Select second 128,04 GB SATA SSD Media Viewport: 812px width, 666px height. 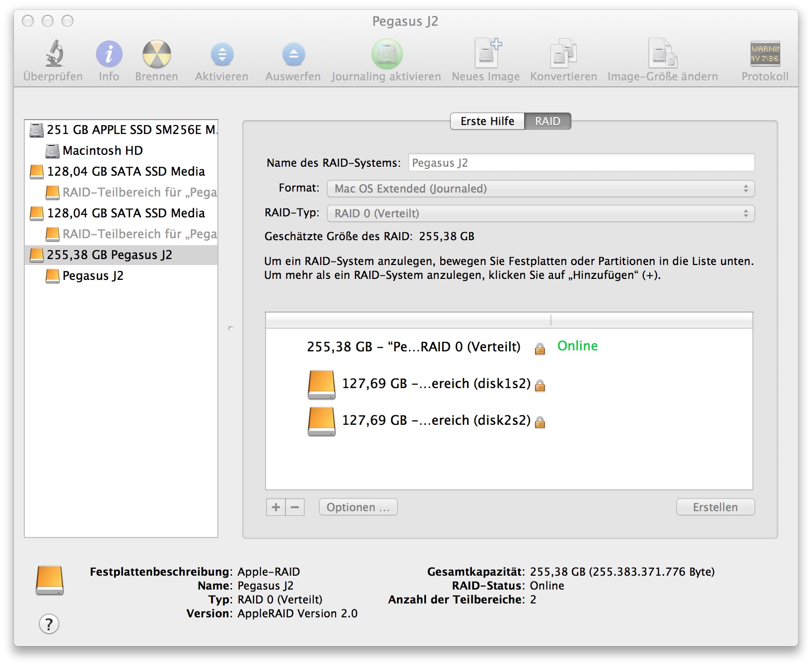click(121, 213)
